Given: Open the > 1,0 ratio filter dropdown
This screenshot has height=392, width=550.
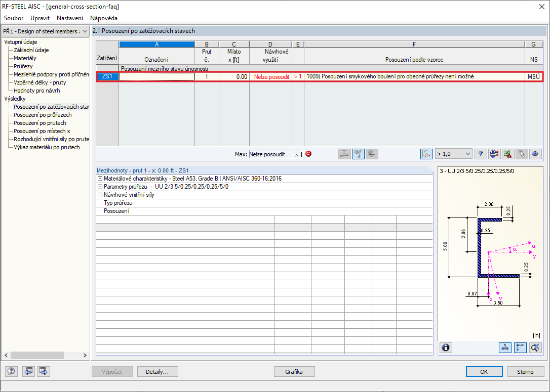Looking at the screenshot, I should coord(453,154).
